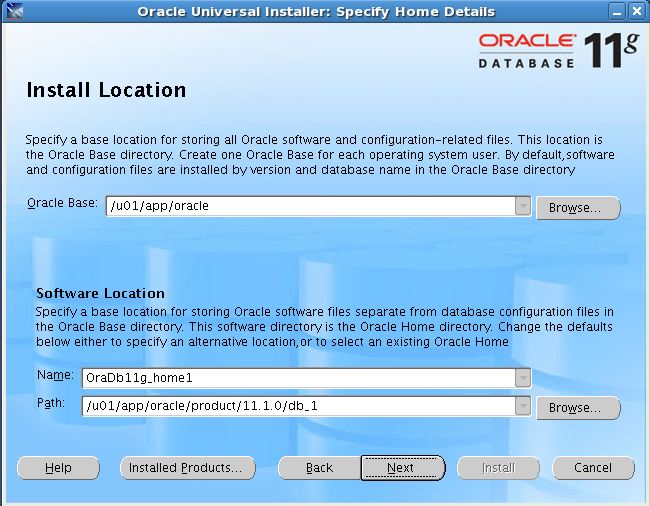Click the Next button
The height and width of the screenshot is (506, 650).
(x=403, y=468)
